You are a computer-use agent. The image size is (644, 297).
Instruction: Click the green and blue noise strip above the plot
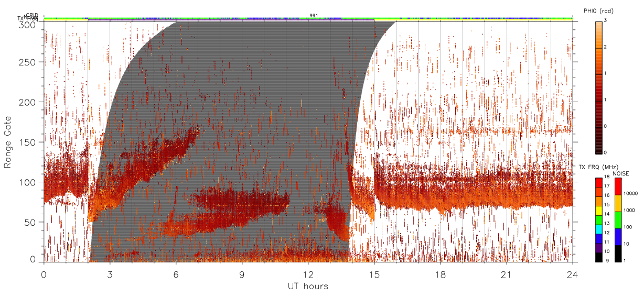click(308, 18)
